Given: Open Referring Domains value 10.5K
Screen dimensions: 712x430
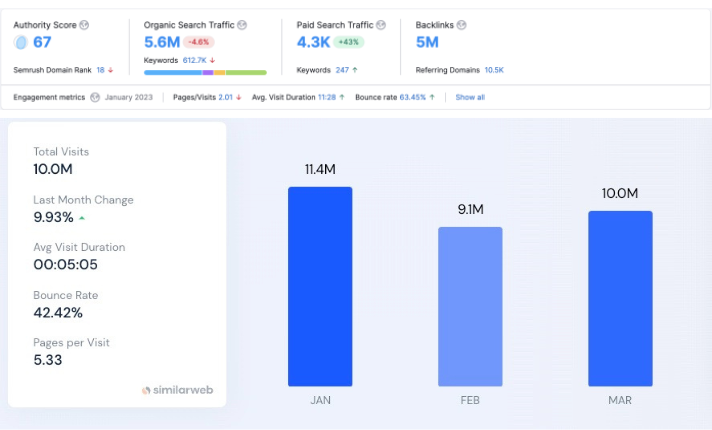Looking at the screenshot, I should (494, 70).
